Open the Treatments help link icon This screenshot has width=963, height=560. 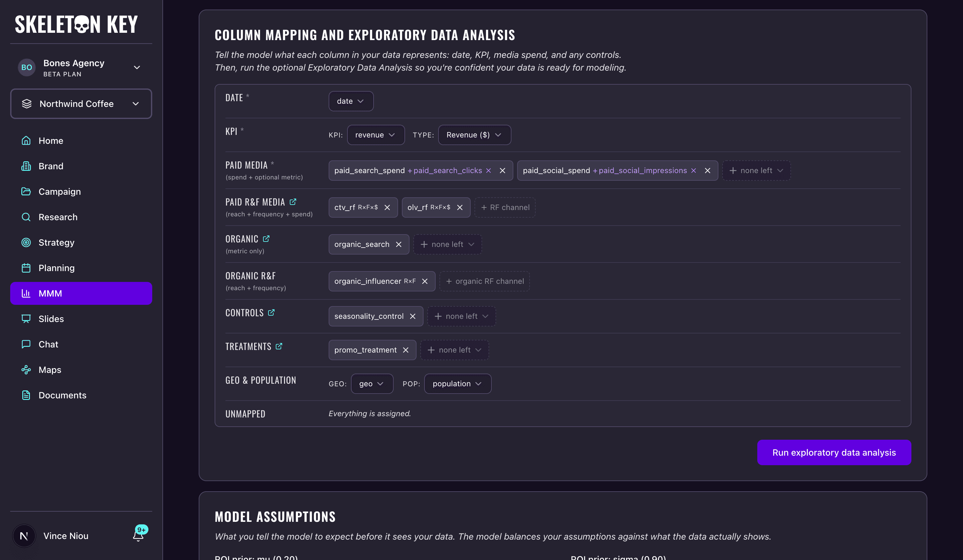click(279, 346)
